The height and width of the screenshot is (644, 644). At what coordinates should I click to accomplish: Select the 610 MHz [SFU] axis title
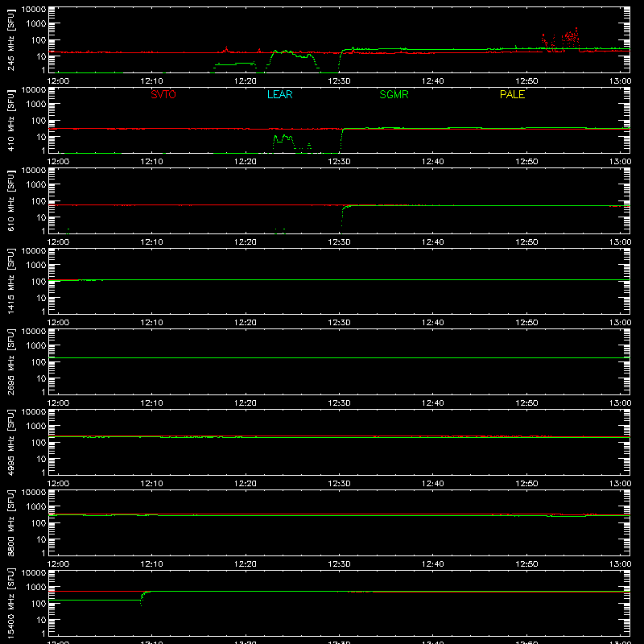tap(11, 200)
